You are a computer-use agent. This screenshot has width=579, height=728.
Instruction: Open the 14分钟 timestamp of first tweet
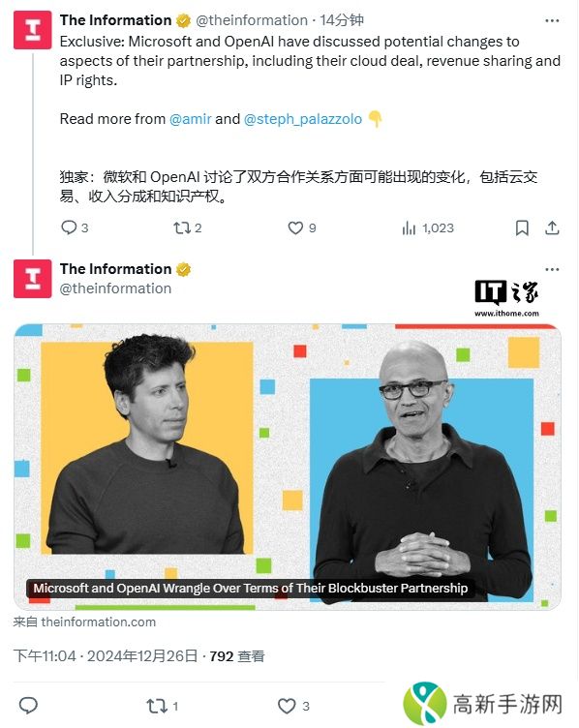coord(342,20)
